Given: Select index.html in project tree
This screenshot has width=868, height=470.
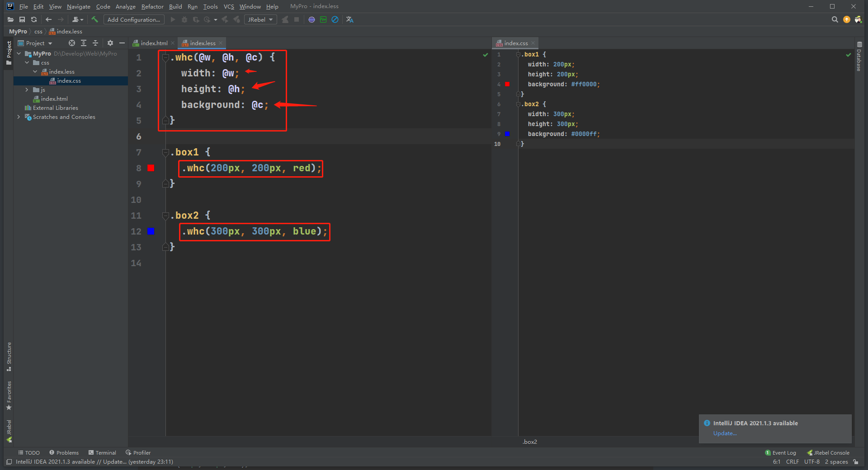Looking at the screenshot, I should (54, 99).
